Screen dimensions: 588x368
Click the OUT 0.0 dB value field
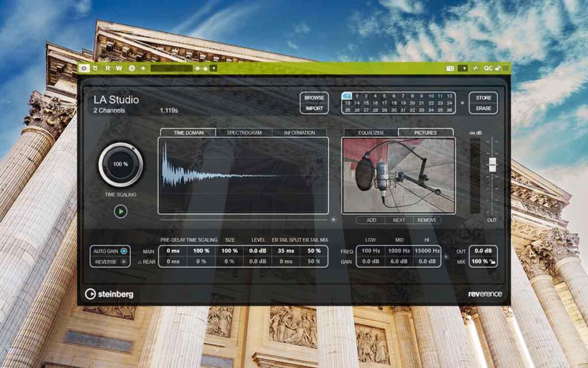tap(483, 251)
